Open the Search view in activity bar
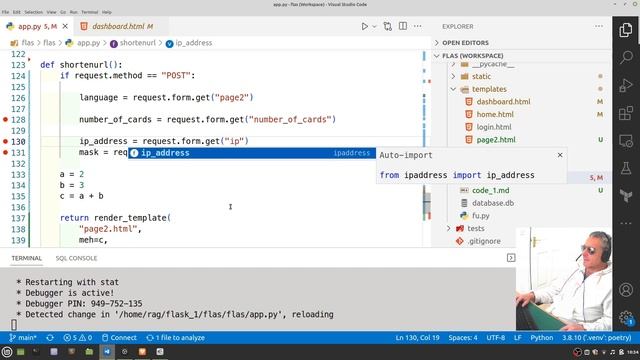Viewport: 640px width, 360px height. pyautogui.click(x=626, y=57)
